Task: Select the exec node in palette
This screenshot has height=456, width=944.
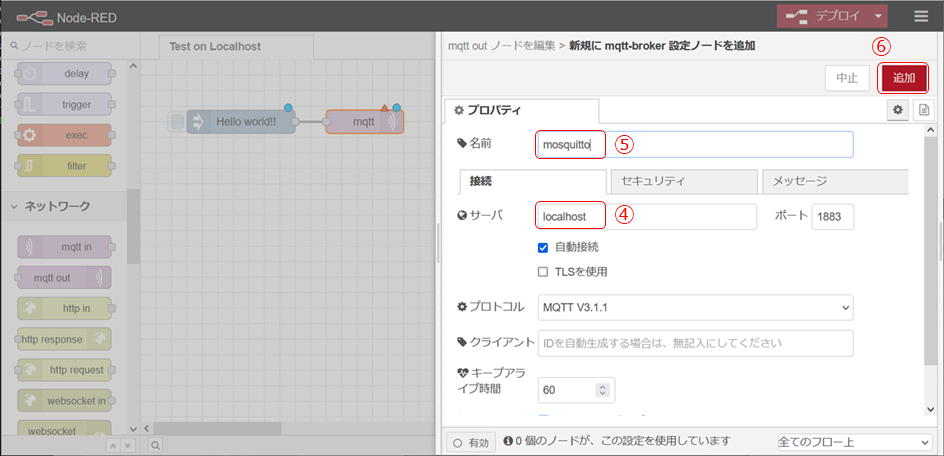Action: pos(64,134)
